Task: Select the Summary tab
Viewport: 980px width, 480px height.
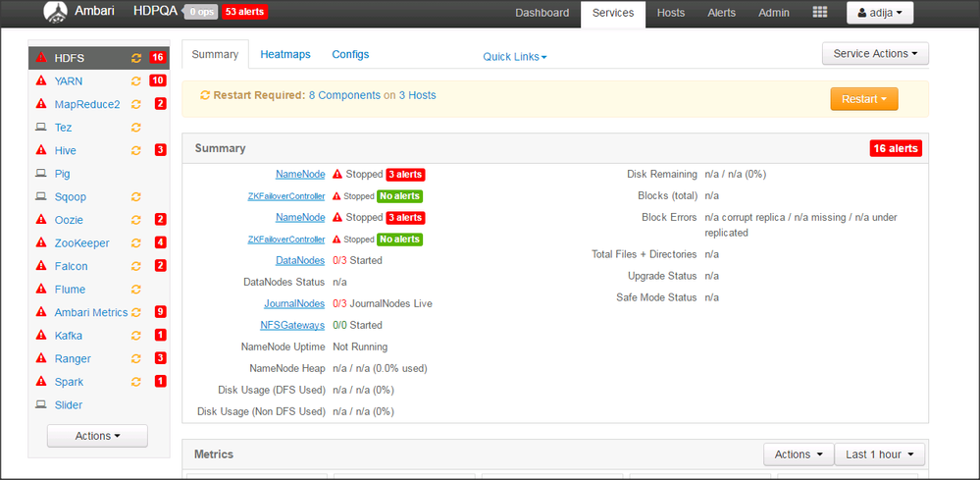Action: tap(215, 55)
